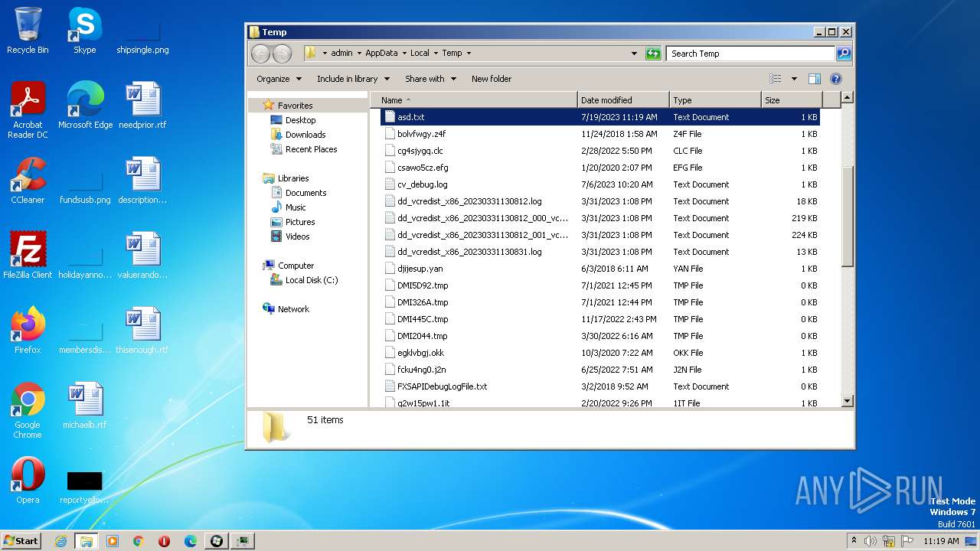This screenshot has width=980, height=551.
Task: Select DMI5D92.tmp file
Action: click(x=600, y=285)
